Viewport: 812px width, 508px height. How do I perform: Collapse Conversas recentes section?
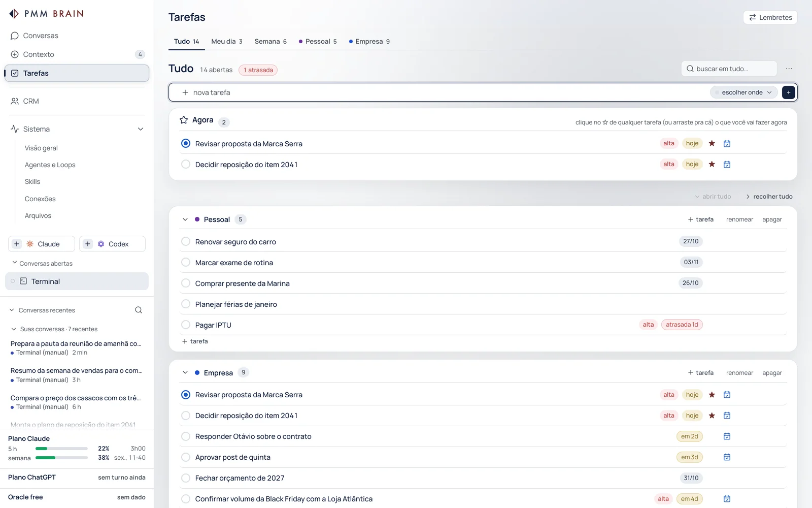coord(12,310)
